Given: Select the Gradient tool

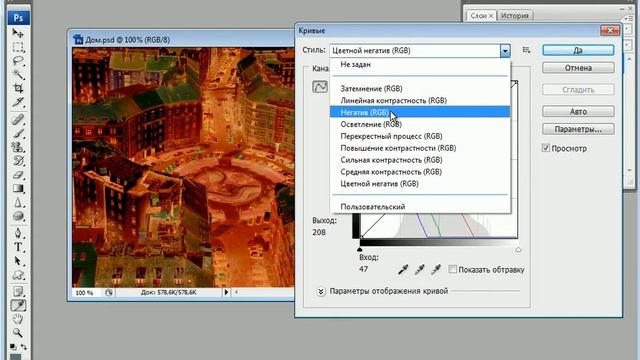Looking at the screenshot, I should [x=18, y=189].
